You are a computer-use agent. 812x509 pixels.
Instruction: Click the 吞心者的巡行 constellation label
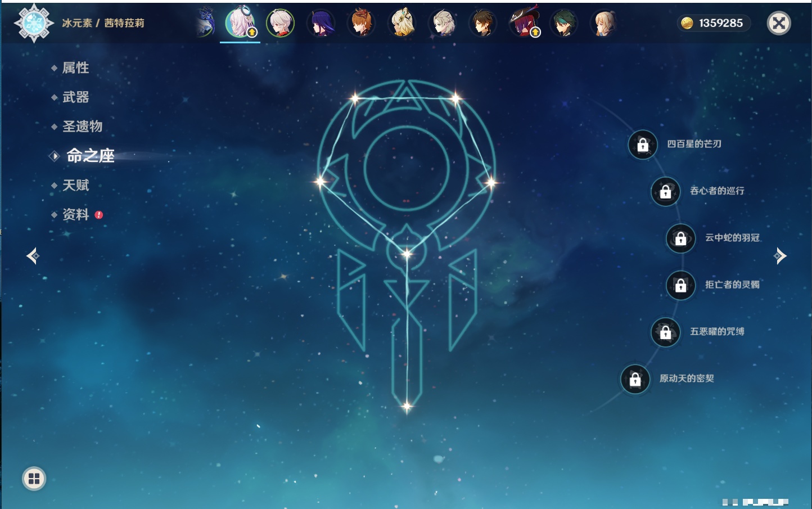[717, 191]
